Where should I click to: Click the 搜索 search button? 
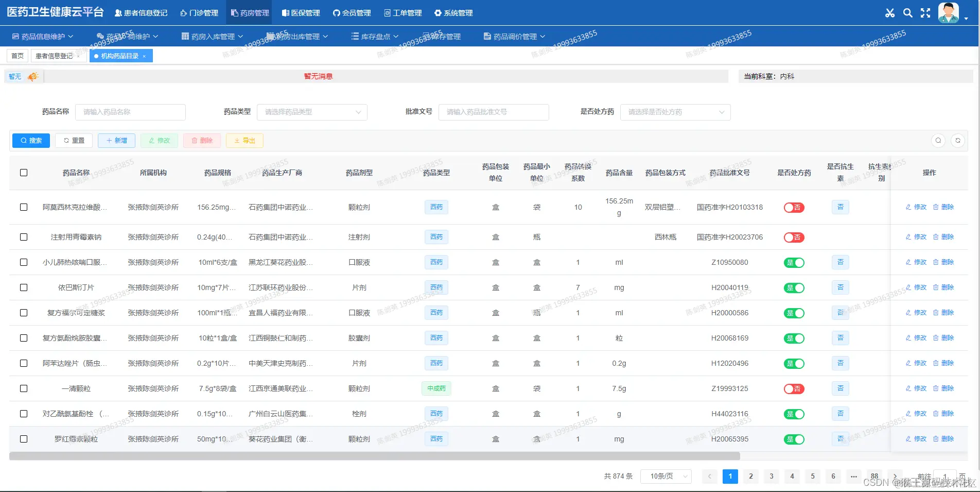[x=30, y=140]
